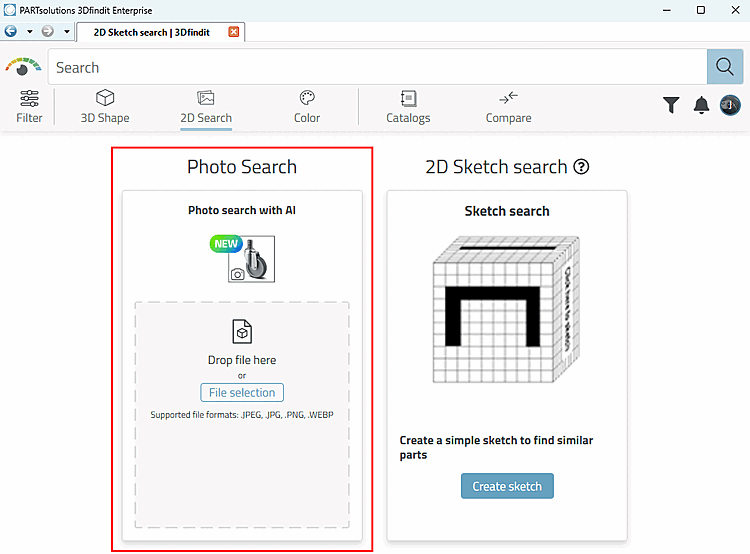Close the 2D Sketch search tab
The width and height of the screenshot is (750, 554).
click(234, 32)
